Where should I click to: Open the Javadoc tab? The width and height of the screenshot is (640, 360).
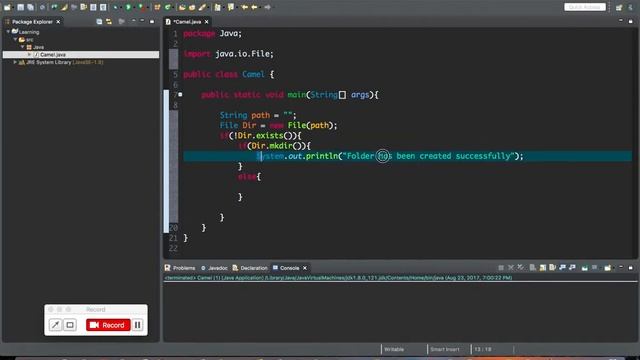point(214,268)
